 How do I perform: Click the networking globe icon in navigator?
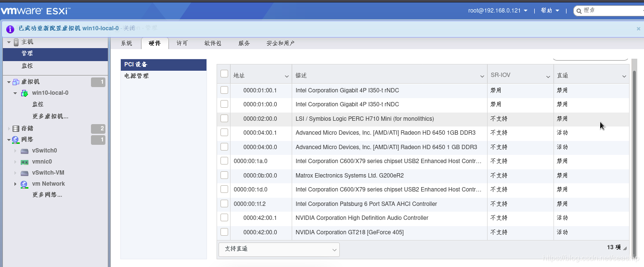(x=16, y=140)
